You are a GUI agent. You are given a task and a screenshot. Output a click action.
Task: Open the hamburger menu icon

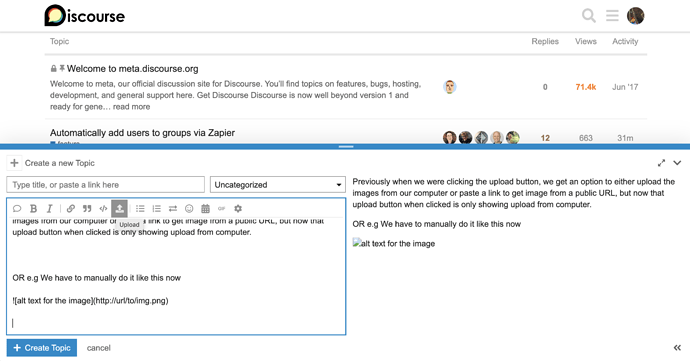pos(612,16)
